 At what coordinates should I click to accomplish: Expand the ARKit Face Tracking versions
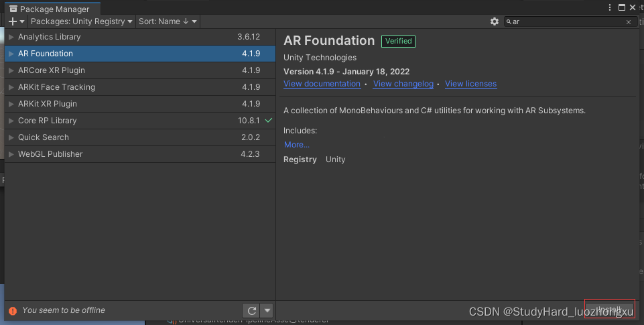coord(11,87)
